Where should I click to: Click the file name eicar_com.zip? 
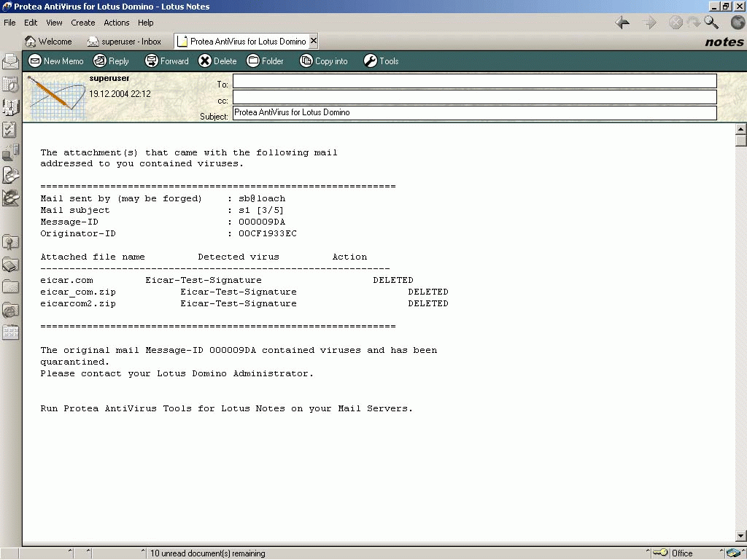[78, 292]
